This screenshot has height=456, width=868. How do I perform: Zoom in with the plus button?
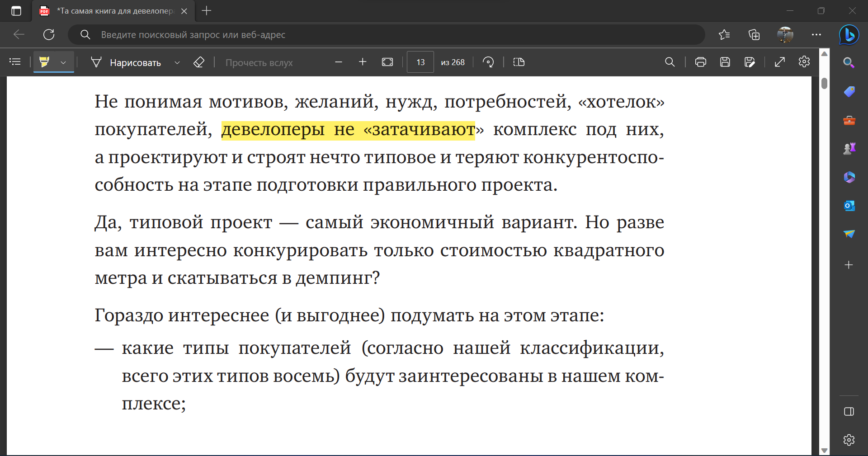coord(363,62)
